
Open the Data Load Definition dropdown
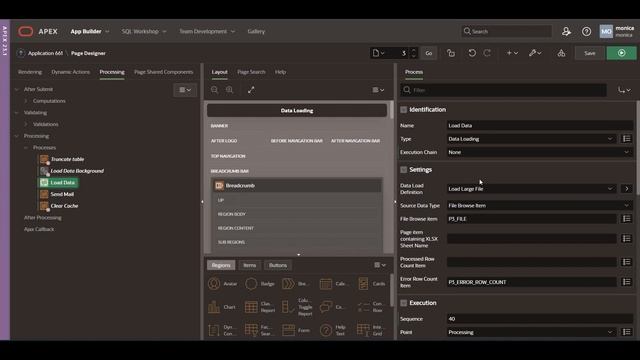[531, 189]
